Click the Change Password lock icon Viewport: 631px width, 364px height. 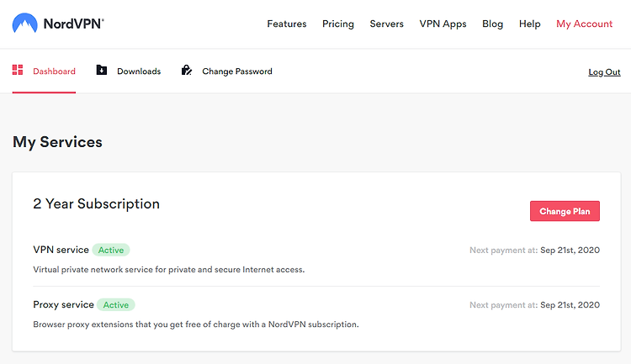coord(186,70)
